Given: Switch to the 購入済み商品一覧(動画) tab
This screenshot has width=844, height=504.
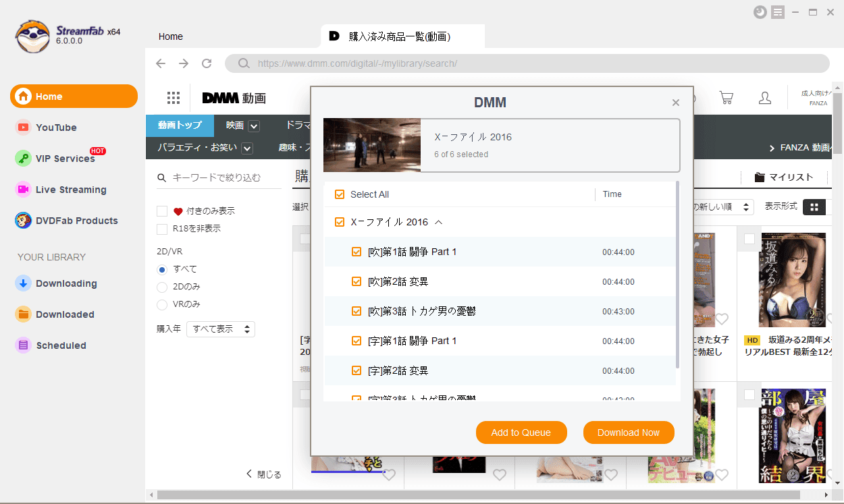Looking at the screenshot, I should click(x=403, y=36).
